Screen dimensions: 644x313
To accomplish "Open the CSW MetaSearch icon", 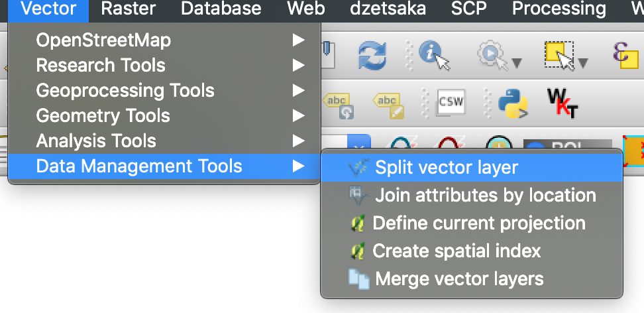I will pyautogui.click(x=451, y=103).
